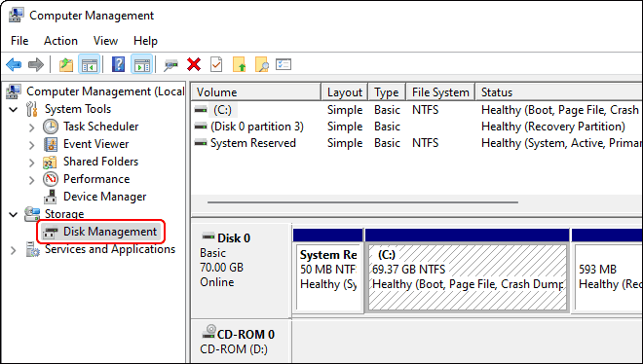
Task: Click the Services and Applications icon
Action: [32, 249]
